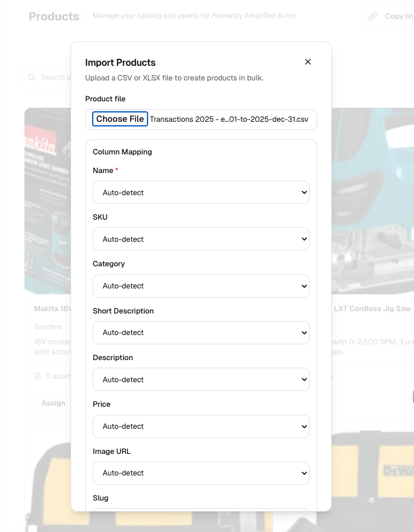The width and height of the screenshot is (414, 532).
Task: Click the Sanders category label
Action: (x=48, y=327)
